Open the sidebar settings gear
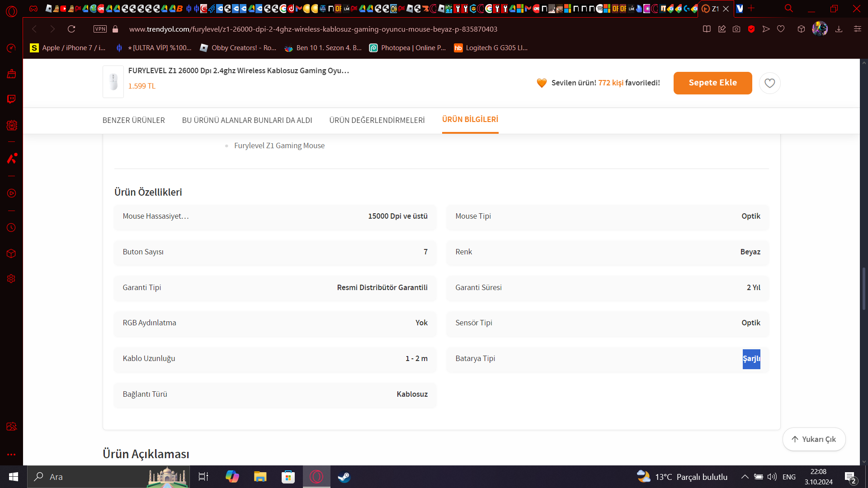Image resolution: width=868 pixels, height=488 pixels. [11, 279]
